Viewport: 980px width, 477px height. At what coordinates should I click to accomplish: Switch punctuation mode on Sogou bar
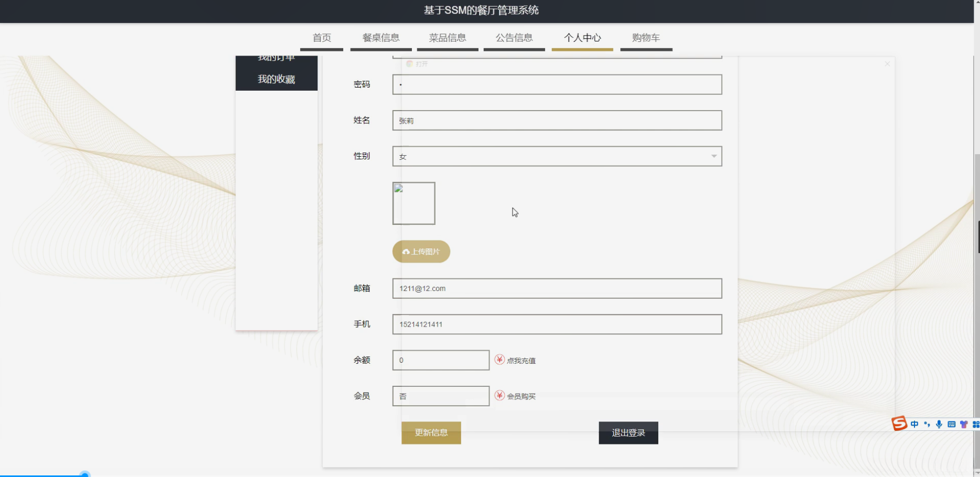click(927, 425)
